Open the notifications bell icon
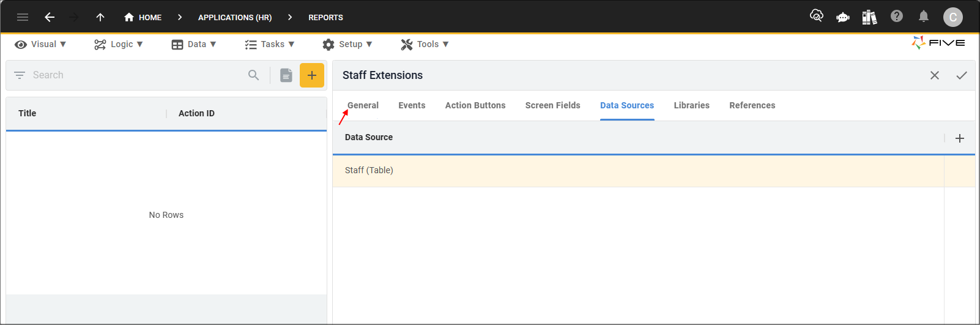The height and width of the screenshot is (325, 980). coord(923,17)
